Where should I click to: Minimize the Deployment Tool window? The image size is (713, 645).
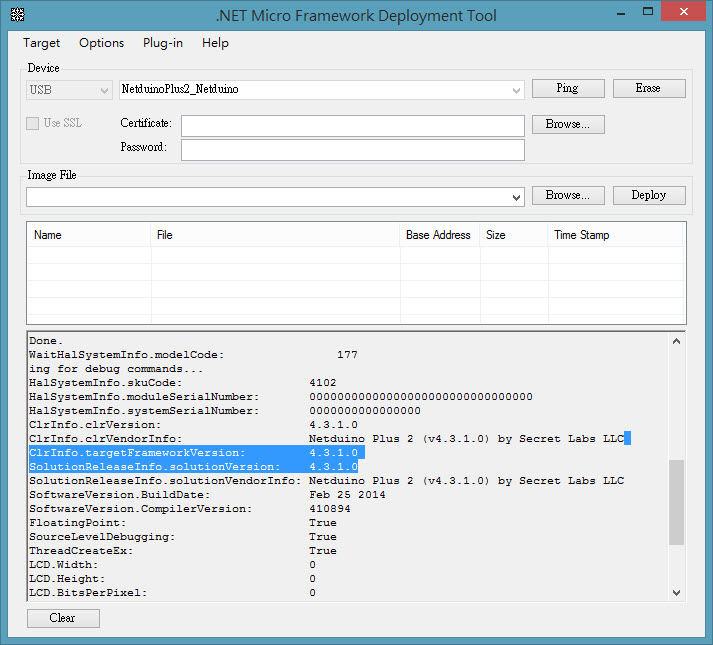coord(621,12)
